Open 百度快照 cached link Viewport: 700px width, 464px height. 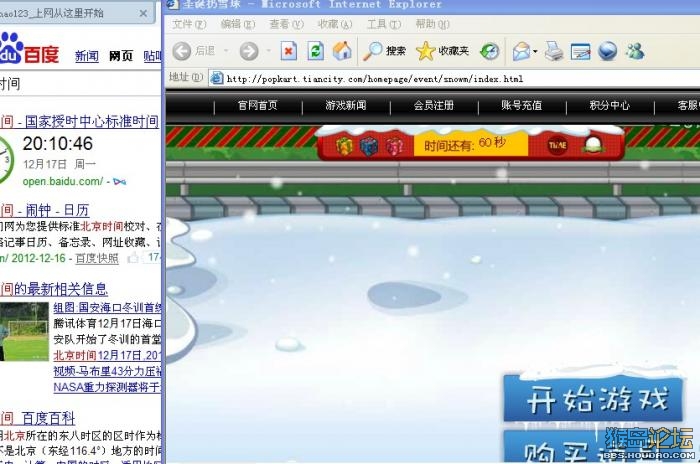coord(97,258)
